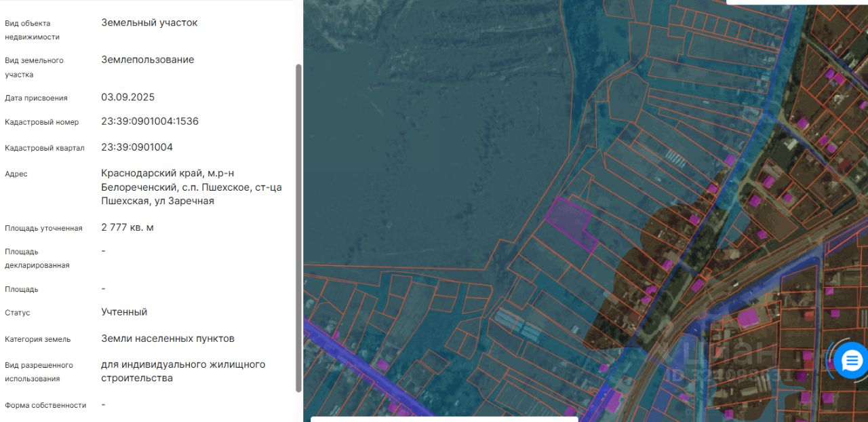Image resolution: width=868 pixels, height=422 pixels.
Task: Click the property panel's vertical scrollbar
Action: tap(299, 228)
